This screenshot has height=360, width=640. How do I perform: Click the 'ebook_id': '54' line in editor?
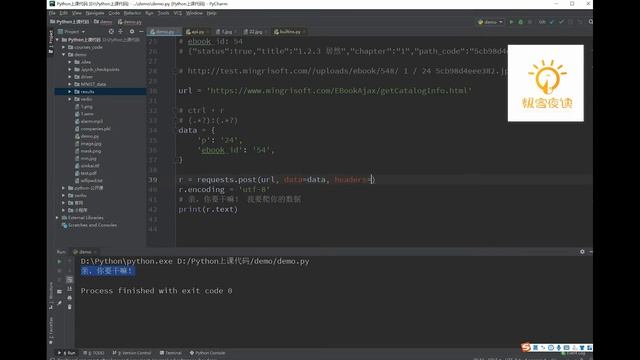237,150
